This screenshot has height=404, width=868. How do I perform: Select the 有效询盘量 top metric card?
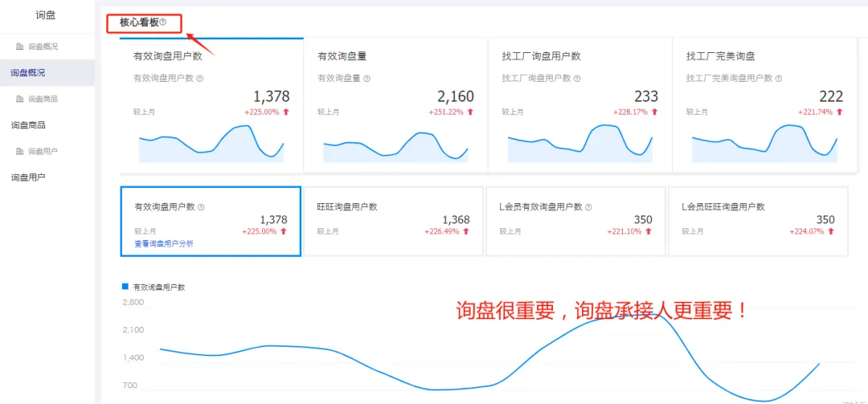click(x=395, y=105)
